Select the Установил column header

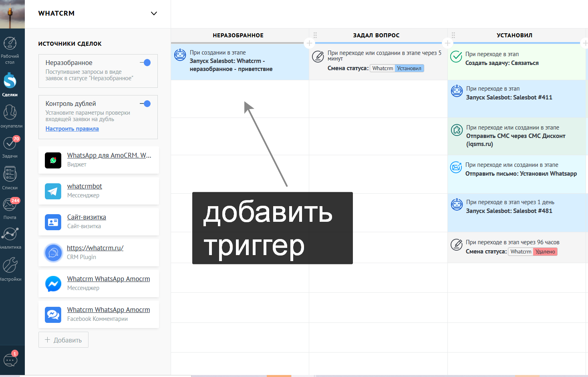tap(514, 35)
